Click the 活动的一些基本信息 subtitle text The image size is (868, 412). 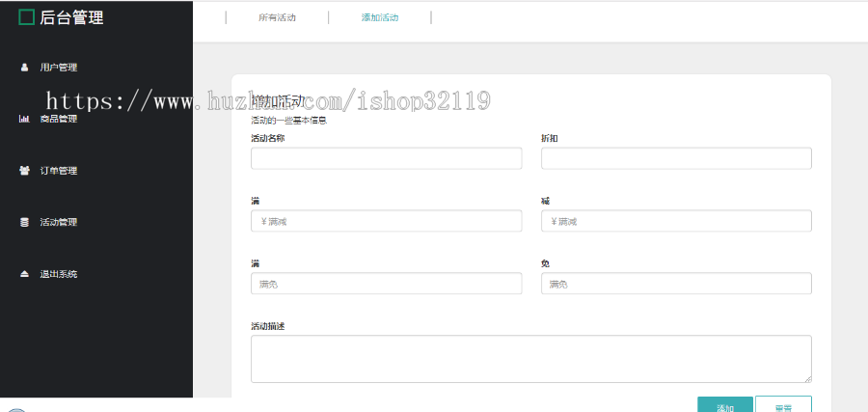[289, 121]
